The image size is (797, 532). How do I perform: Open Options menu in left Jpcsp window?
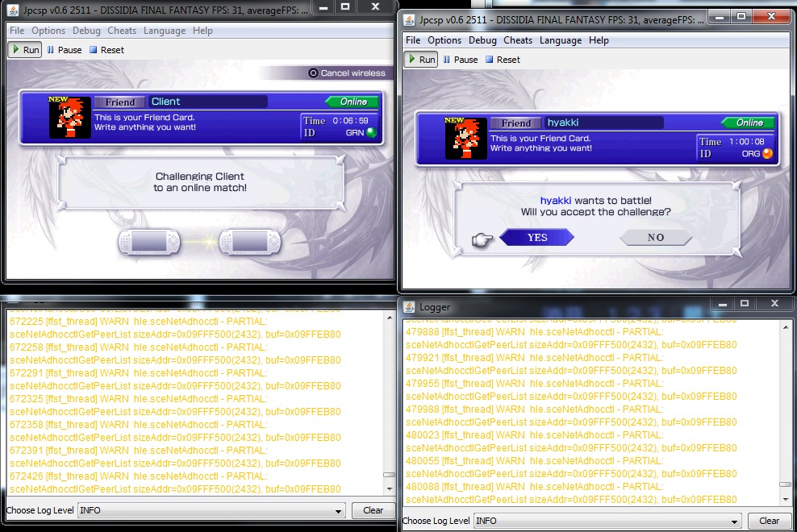[x=48, y=31]
